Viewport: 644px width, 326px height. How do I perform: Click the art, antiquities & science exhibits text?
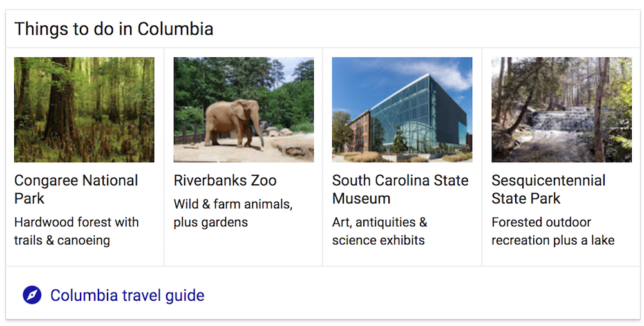pos(379,231)
